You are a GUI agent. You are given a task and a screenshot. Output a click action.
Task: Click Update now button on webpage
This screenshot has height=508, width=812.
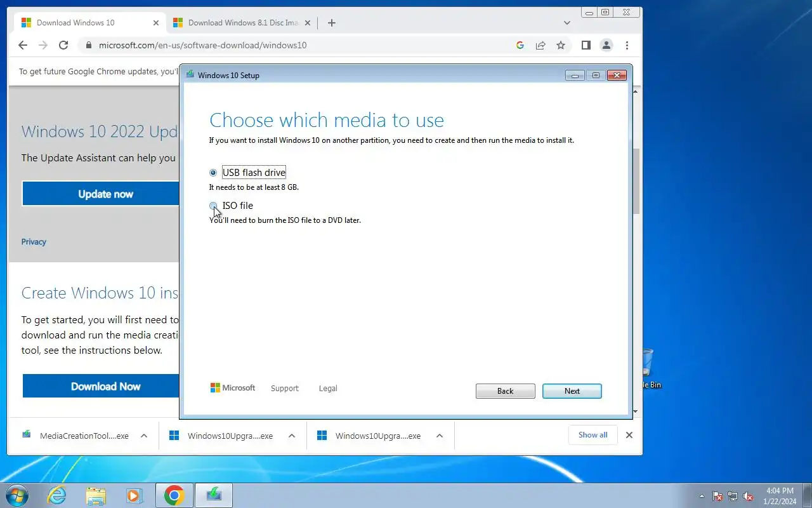pyautogui.click(x=101, y=194)
